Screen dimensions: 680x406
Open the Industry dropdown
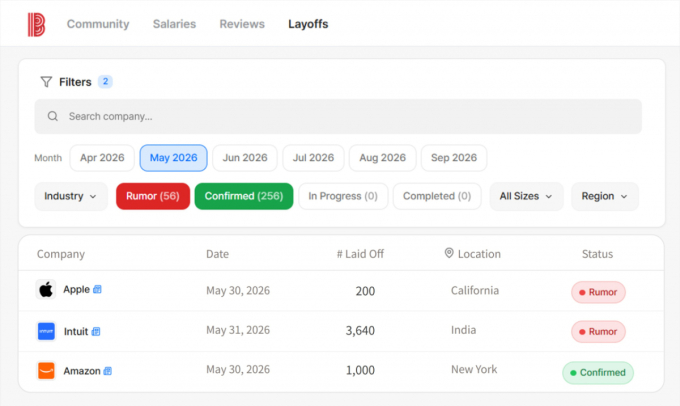(x=71, y=196)
